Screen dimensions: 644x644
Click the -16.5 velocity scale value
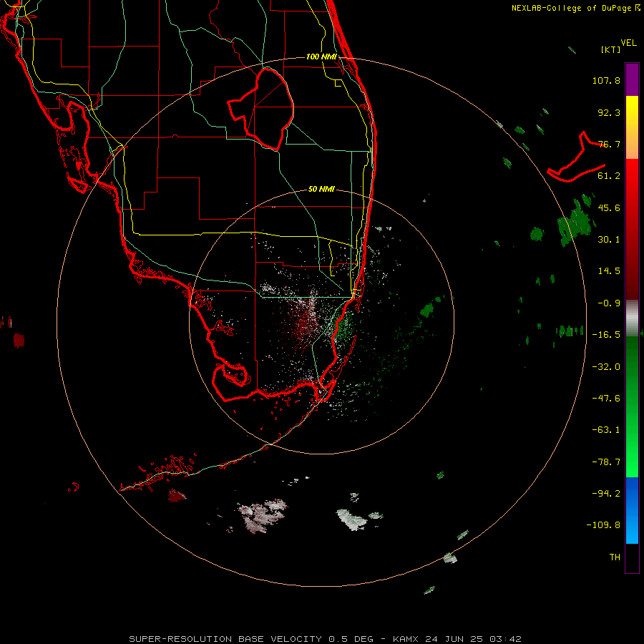pyautogui.click(x=606, y=335)
